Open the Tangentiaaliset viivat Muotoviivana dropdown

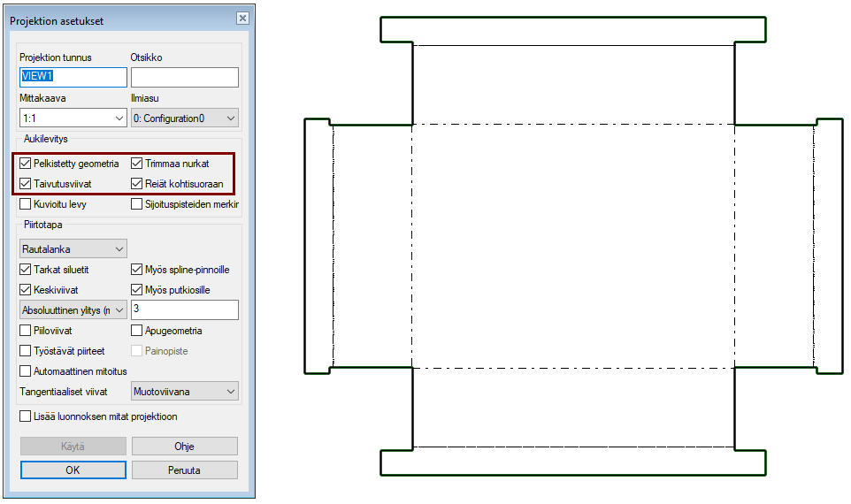[x=184, y=391]
